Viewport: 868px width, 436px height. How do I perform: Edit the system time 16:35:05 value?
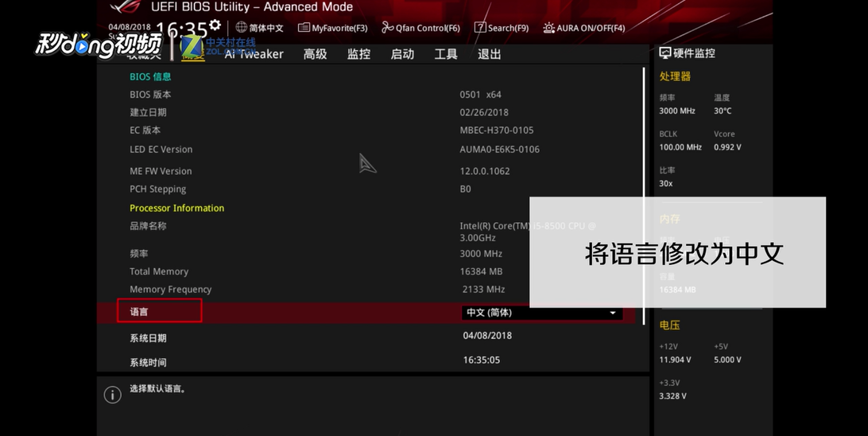coord(482,360)
